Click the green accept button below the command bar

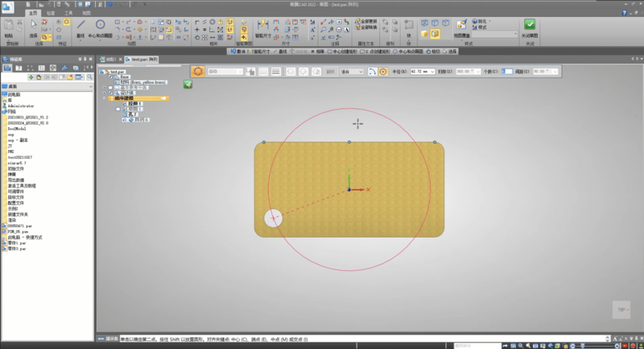188,84
